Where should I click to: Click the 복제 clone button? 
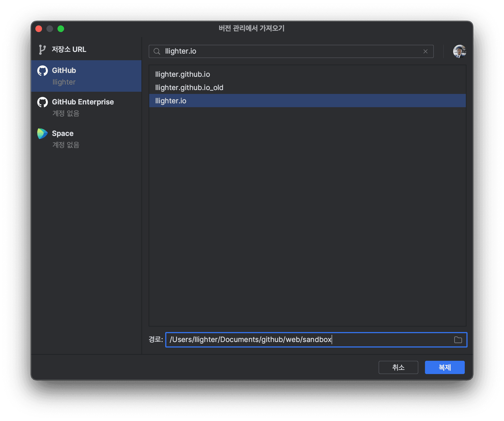pyautogui.click(x=445, y=367)
